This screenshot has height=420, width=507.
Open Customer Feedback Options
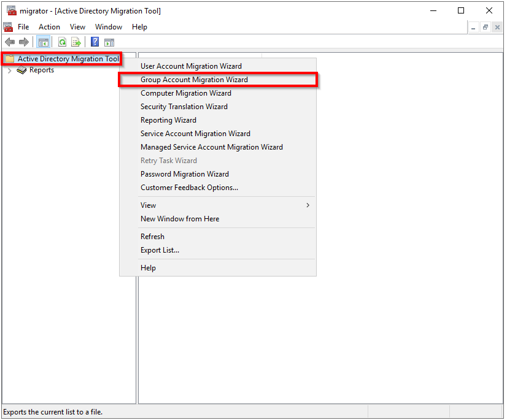[x=218, y=188]
